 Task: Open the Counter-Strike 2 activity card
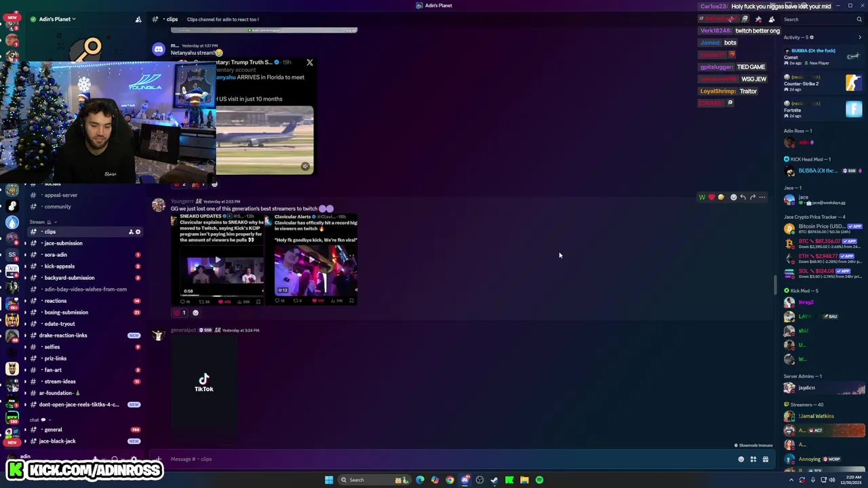tap(823, 83)
